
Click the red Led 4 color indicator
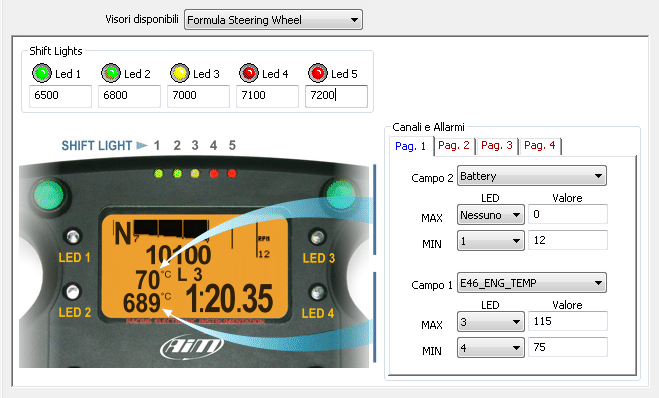(249, 73)
